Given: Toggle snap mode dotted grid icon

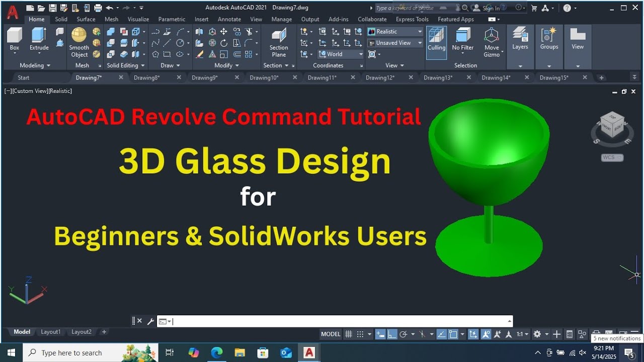Looking at the screenshot, I should click(x=360, y=334).
